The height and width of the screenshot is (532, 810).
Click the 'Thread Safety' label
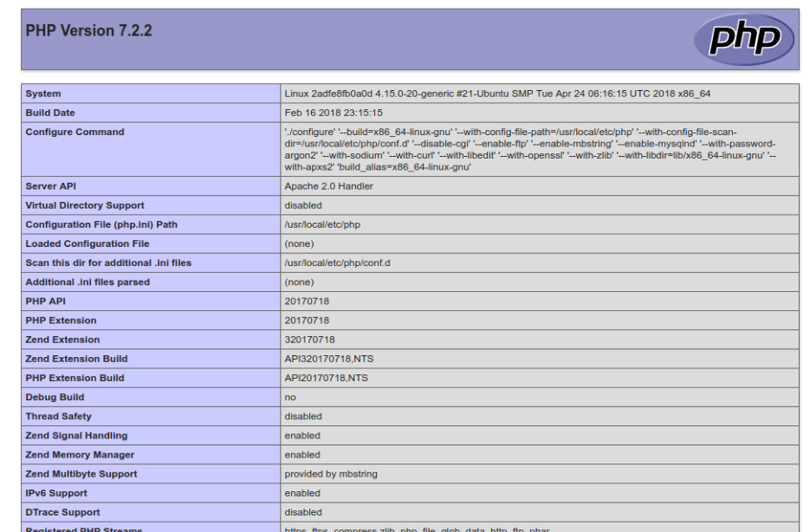58,416
